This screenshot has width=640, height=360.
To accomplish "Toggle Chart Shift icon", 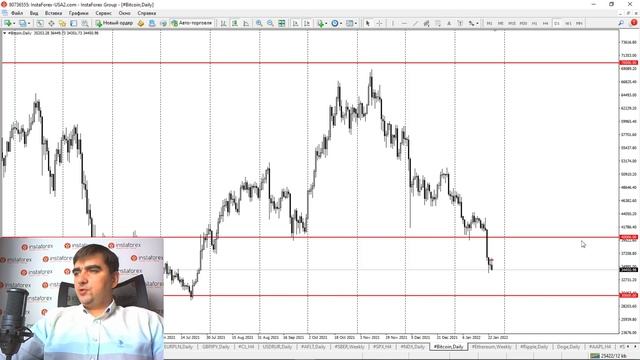I will point(307,23).
